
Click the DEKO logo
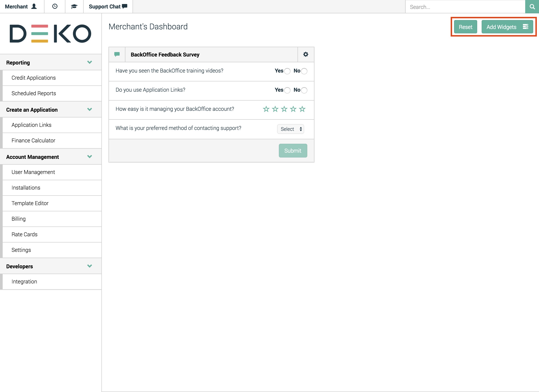click(x=50, y=34)
